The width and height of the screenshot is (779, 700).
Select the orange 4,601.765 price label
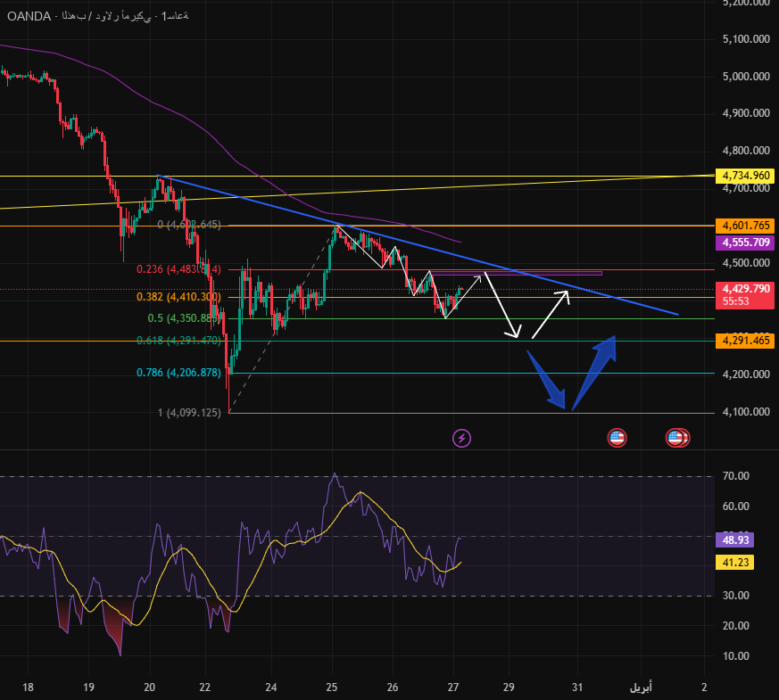(746, 226)
